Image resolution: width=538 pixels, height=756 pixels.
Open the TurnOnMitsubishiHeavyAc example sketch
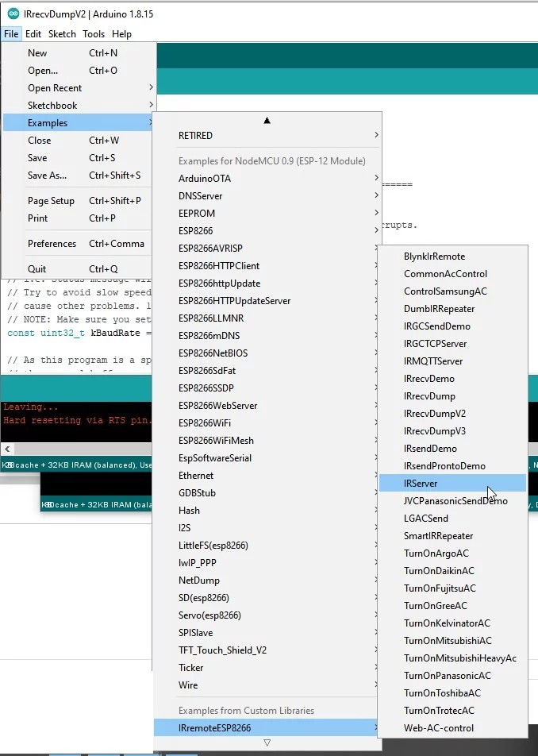point(453,658)
